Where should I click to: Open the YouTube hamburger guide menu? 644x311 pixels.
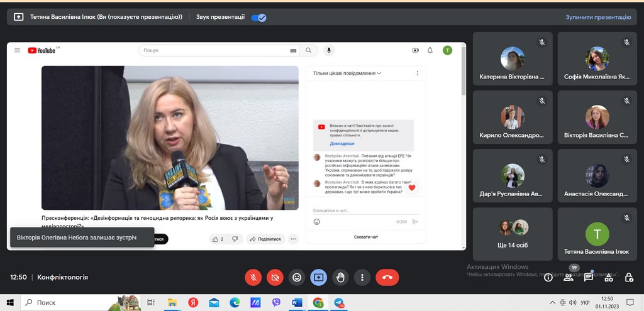click(x=18, y=50)
